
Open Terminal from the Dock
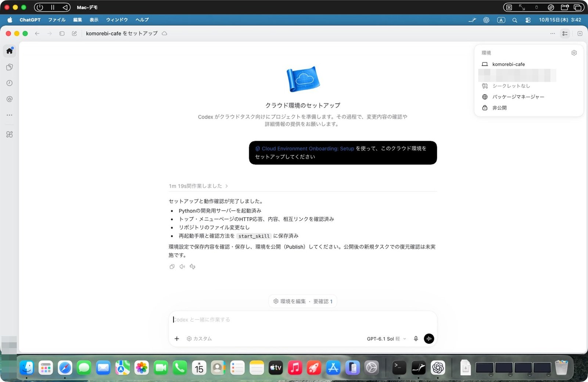(x=399, y=368)
